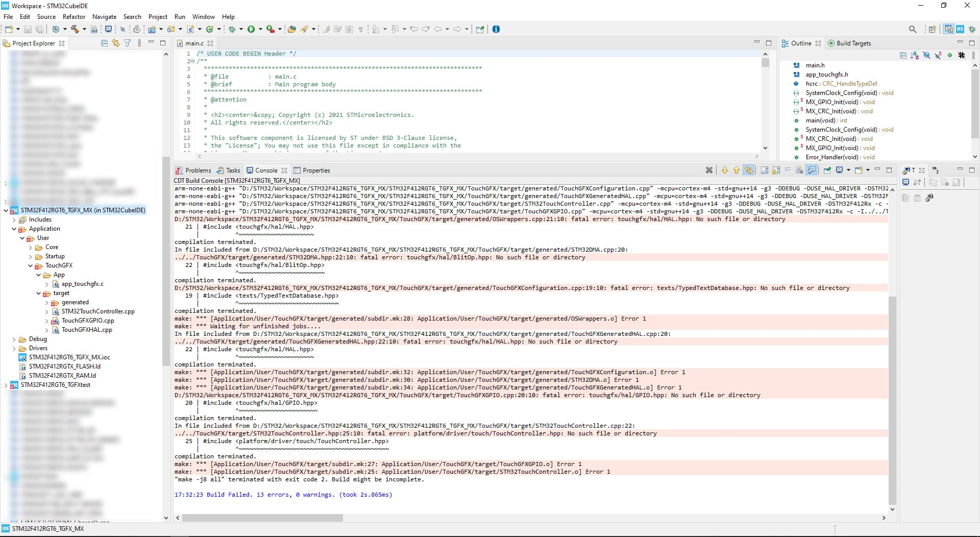Expand the generated folder
The image size is (980, 537).
(x=46, y=302)
